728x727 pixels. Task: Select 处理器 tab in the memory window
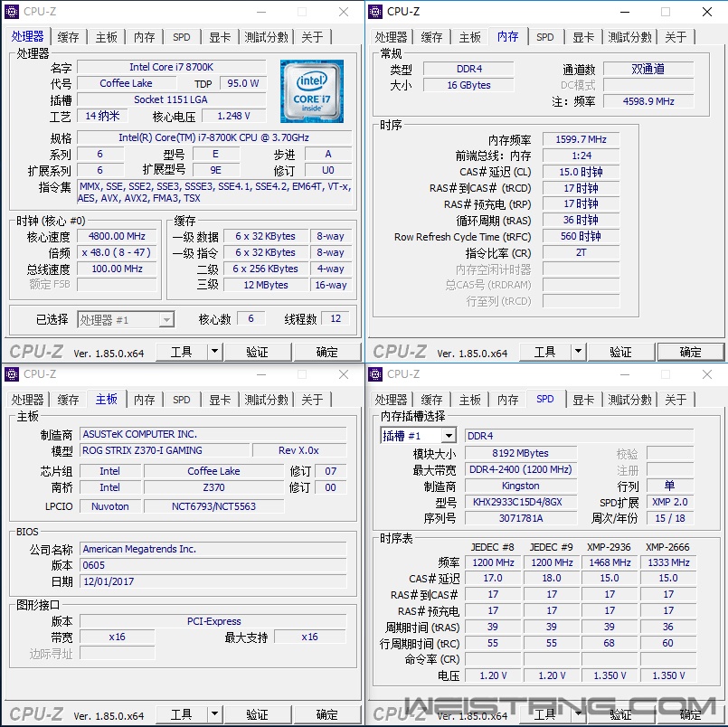click(x=391, y=37)
